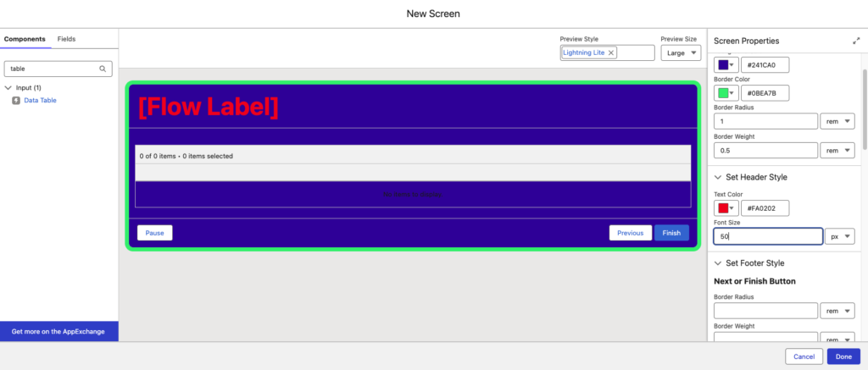
Task: Click the table search input field
Action: (58, 69)
